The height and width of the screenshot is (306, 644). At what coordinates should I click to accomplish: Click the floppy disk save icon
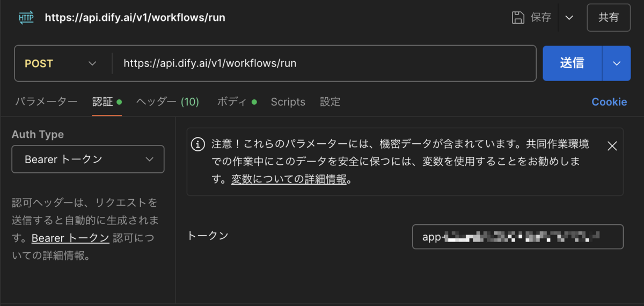[518, 18]
